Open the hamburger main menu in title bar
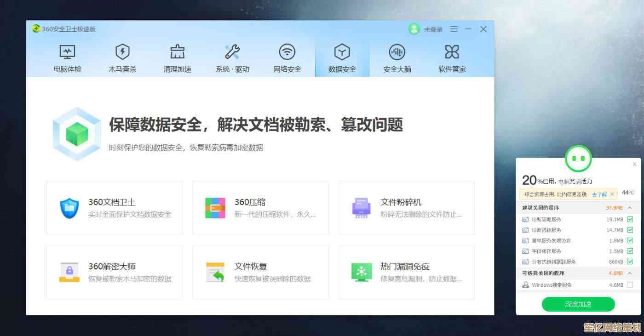This screenshot has width=644, height=336. (454, 29)
